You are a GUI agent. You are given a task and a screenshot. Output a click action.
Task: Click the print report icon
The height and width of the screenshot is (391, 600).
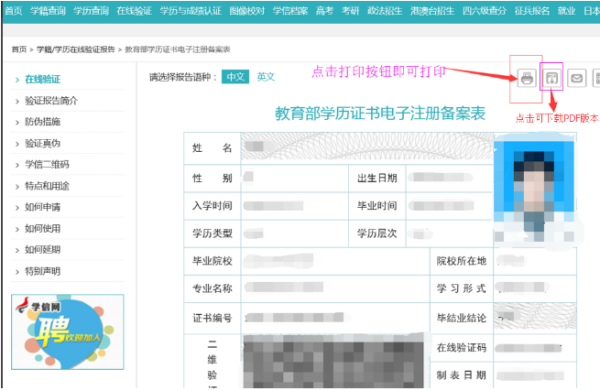click(x=527, y=78)
